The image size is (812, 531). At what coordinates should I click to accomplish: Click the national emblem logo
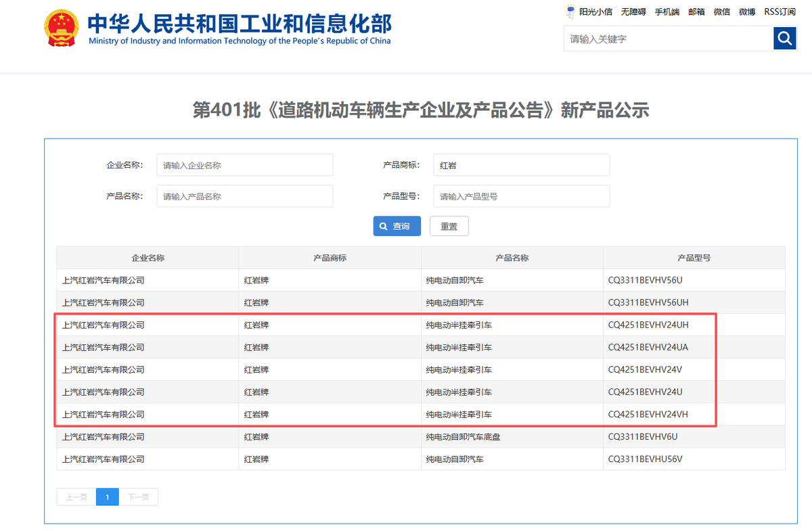(61, 28)
